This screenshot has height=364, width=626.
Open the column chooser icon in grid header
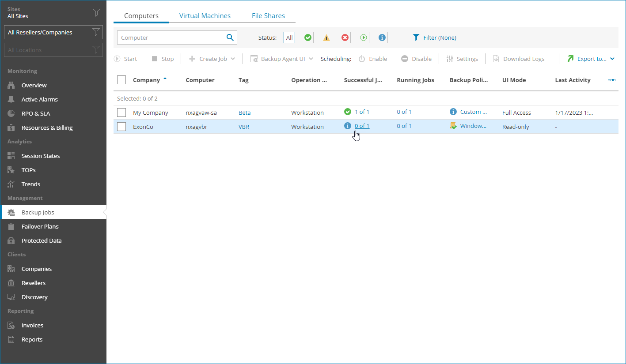[x=611, y=80]
